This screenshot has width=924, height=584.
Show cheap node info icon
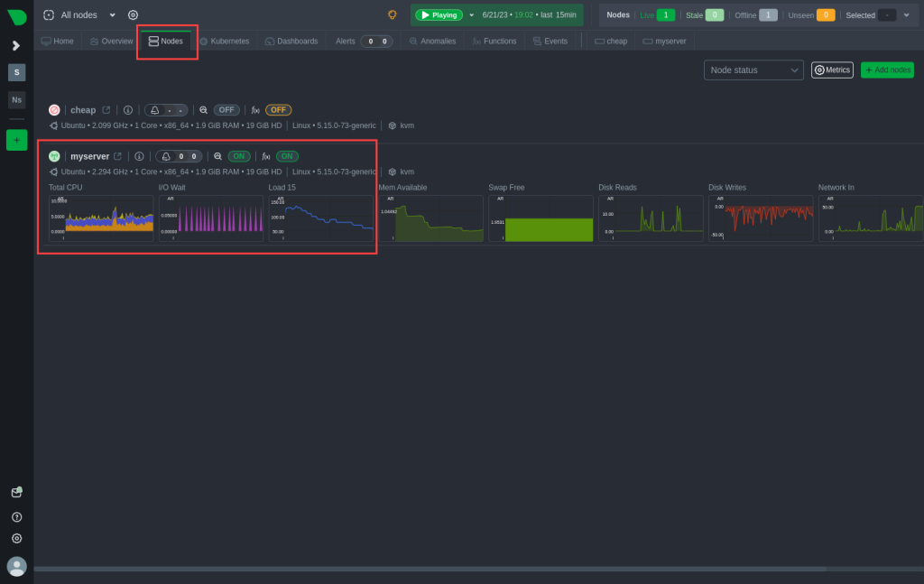128,110
